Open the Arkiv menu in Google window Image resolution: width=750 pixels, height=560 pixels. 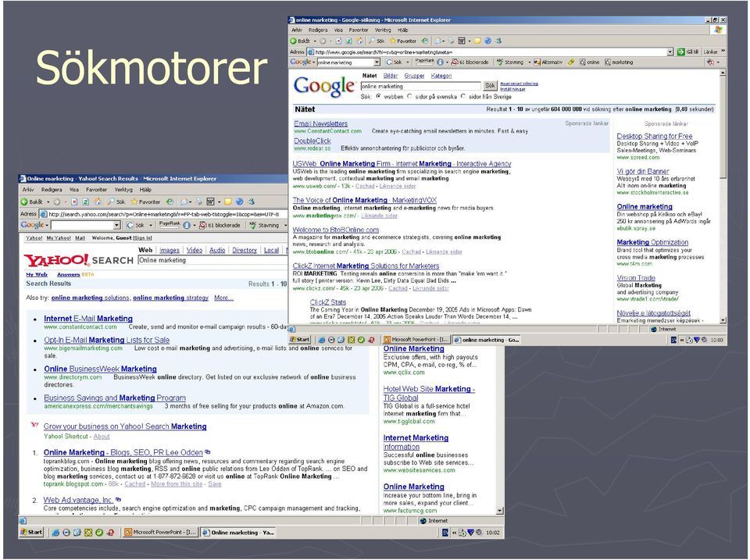click(x=297, y=30)
